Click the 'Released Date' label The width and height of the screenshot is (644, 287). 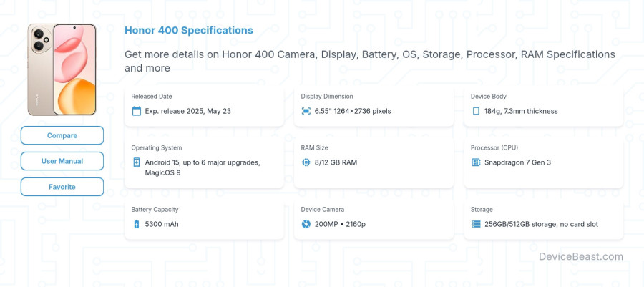[152, 97]
